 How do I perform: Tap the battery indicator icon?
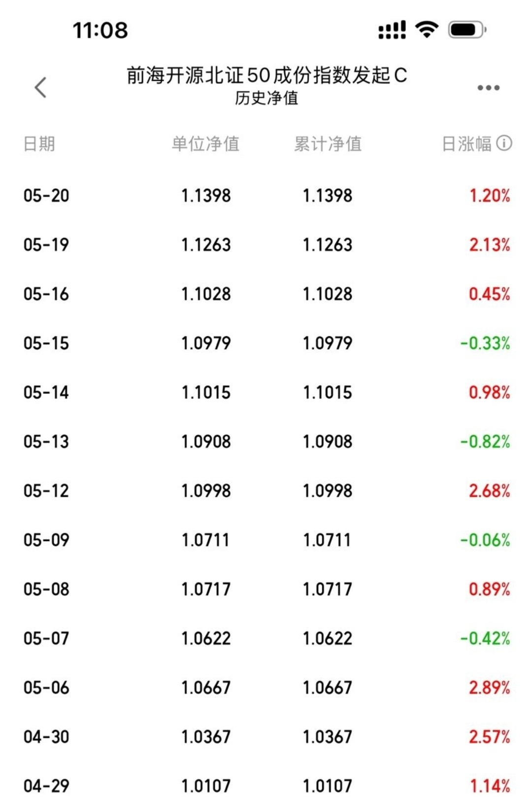pos(467,30)
